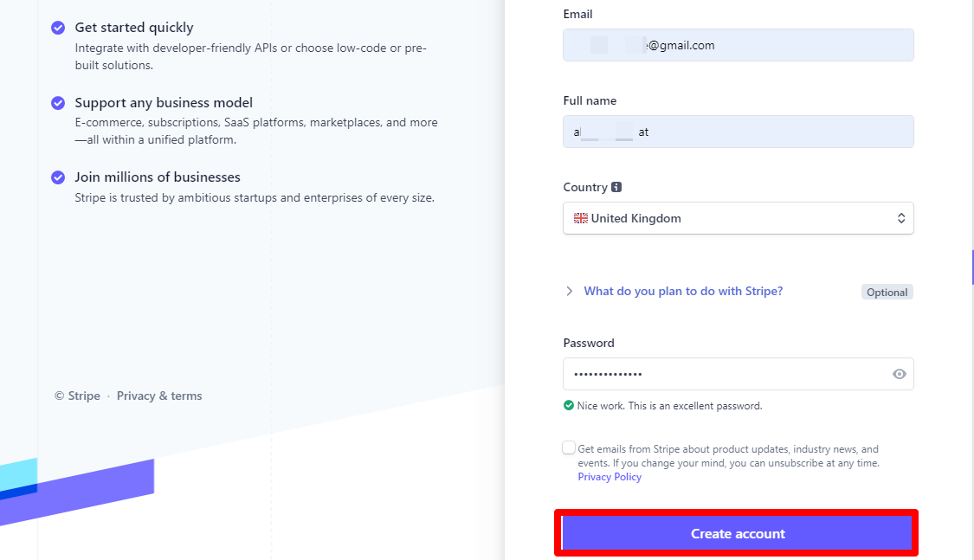Image resolution: width=974 pixels, height=560 pixels.
Task: Open the Privacy Policy link
Action: pos(610,477)
